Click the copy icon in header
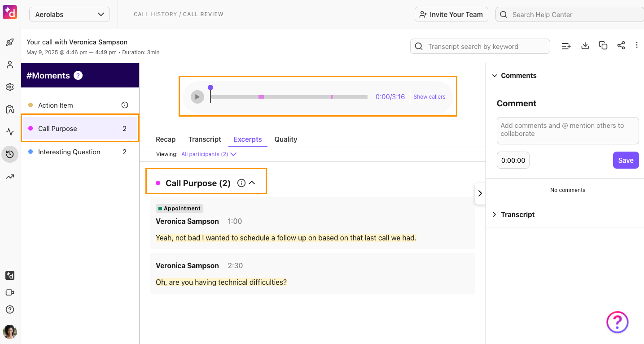644x344 pixels. 603,45
